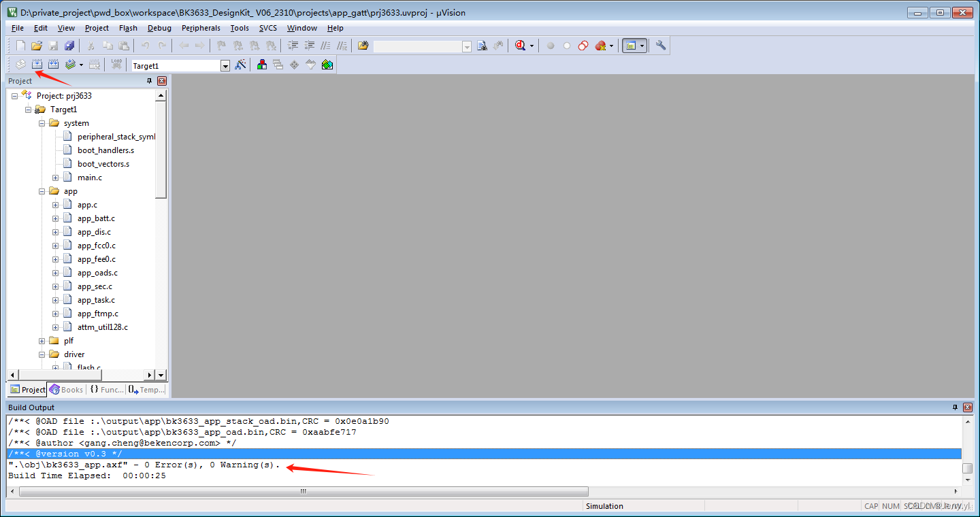Click the Download to flash LOAD icon
The image size is (980, 517).
point(116,65)
